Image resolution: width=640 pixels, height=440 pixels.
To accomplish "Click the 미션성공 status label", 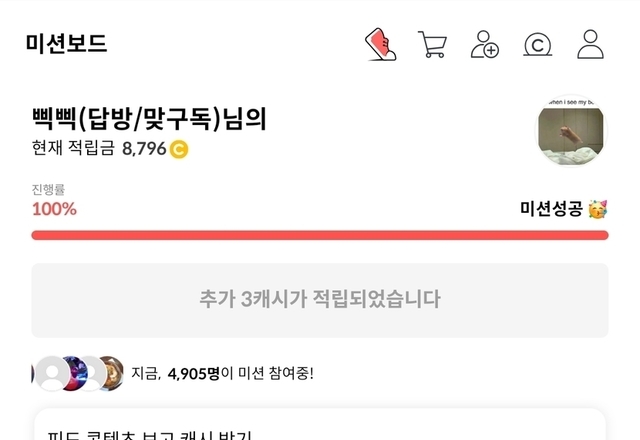I will pos(551,209).
